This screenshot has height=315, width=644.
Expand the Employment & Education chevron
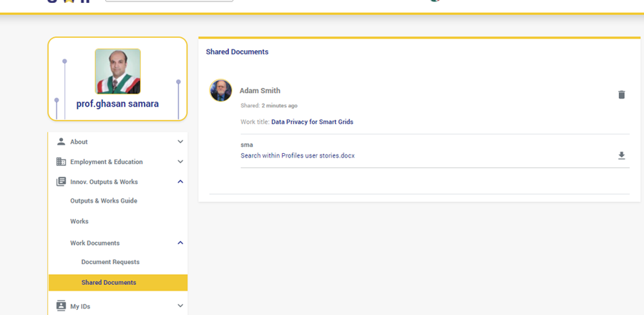180,162
